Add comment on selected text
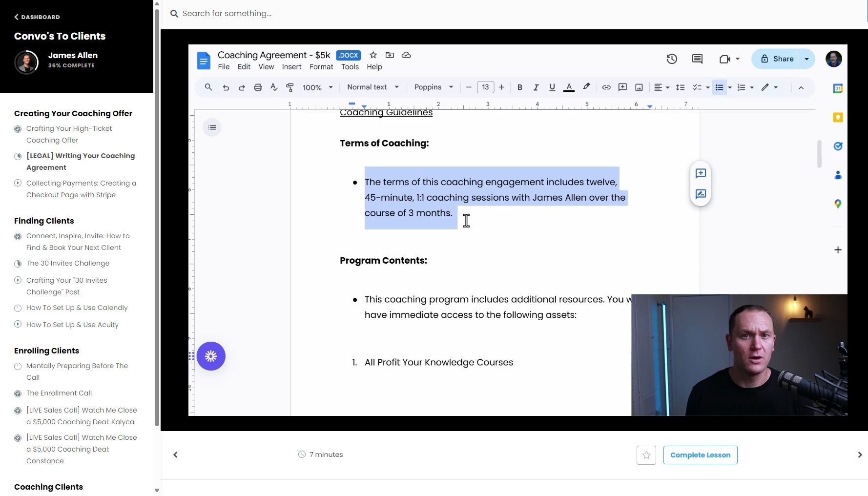 701,173
